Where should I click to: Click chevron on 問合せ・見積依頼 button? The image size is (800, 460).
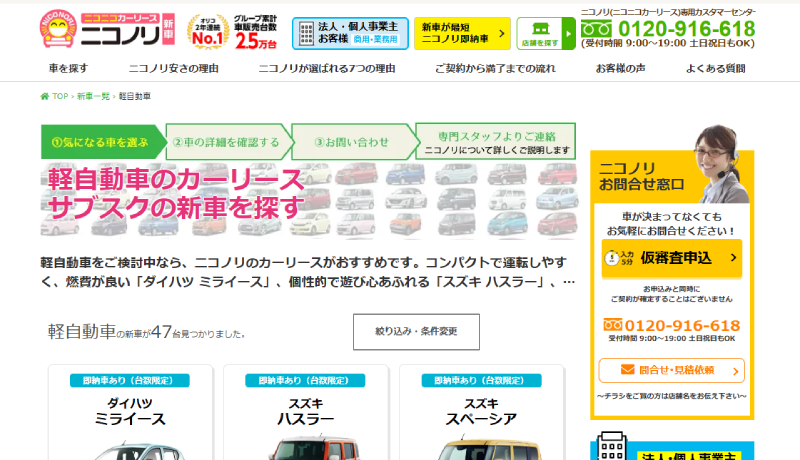(735, 371)
